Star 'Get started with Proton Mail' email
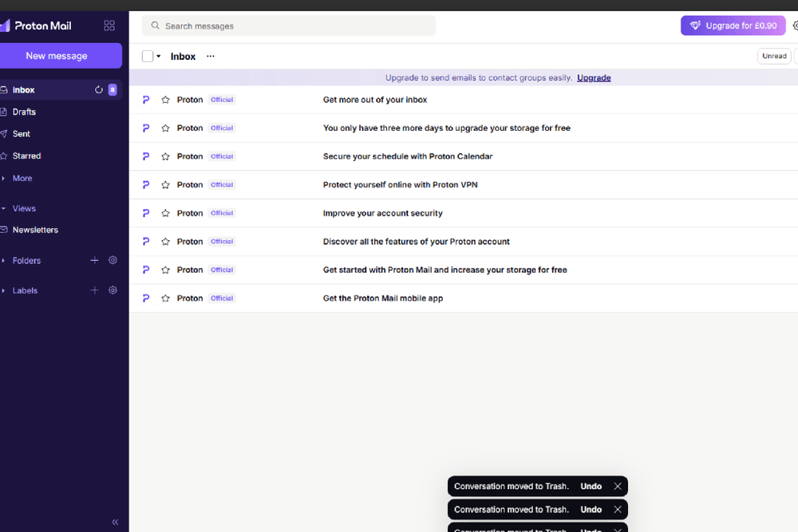Viewport: 798px width, 532px height. coord(165,270)
